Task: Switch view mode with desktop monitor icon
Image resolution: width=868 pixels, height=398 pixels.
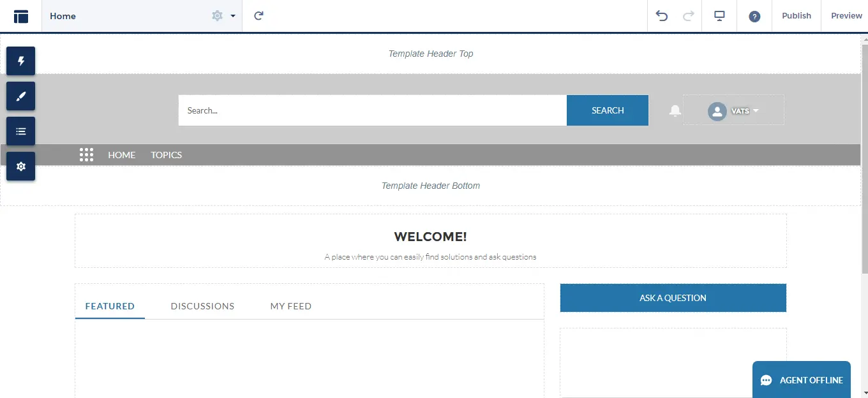Action: [x=719, y=16]
